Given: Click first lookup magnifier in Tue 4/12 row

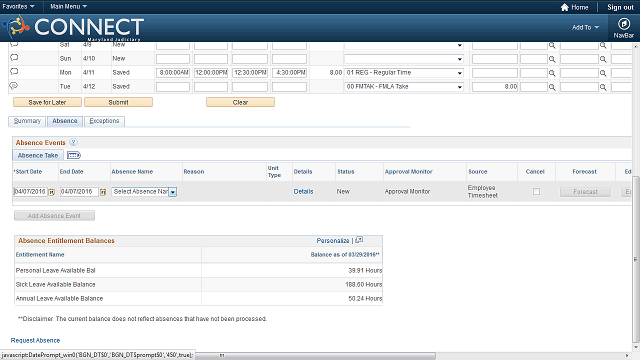Looking at the screenshot, I should 552,87.
